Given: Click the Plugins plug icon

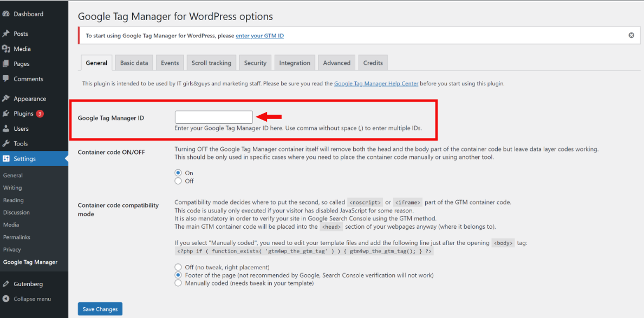Looking at the screenshot, I should point(6,114).
